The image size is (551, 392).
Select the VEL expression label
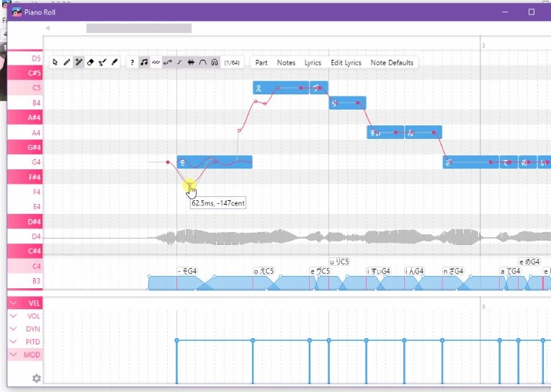[x=34, y=303]
